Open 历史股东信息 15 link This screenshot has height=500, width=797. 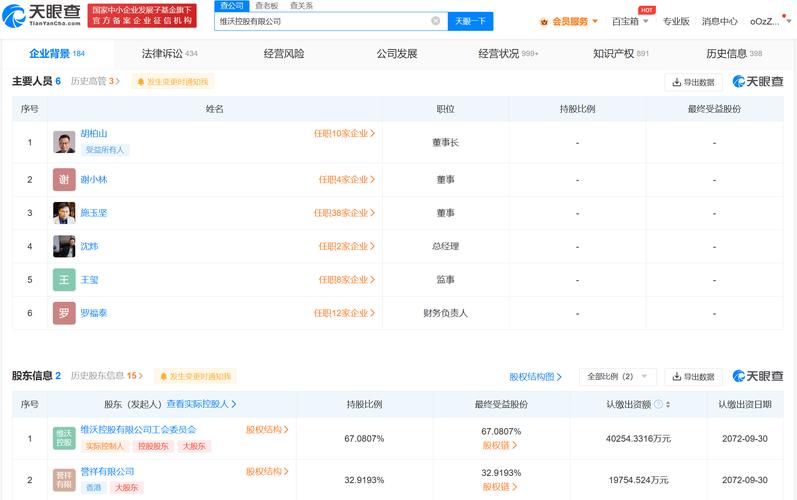[x=107, y=376]
